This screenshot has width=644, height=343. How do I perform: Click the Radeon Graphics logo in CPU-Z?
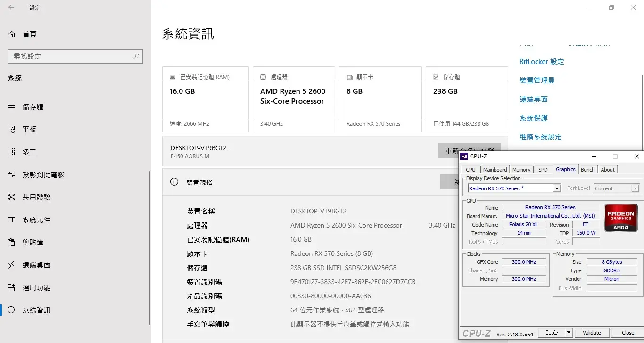(621, 218)
